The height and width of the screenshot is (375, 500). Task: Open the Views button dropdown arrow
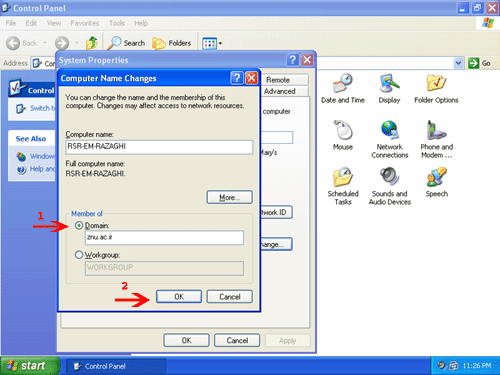[x=220, y=43]
